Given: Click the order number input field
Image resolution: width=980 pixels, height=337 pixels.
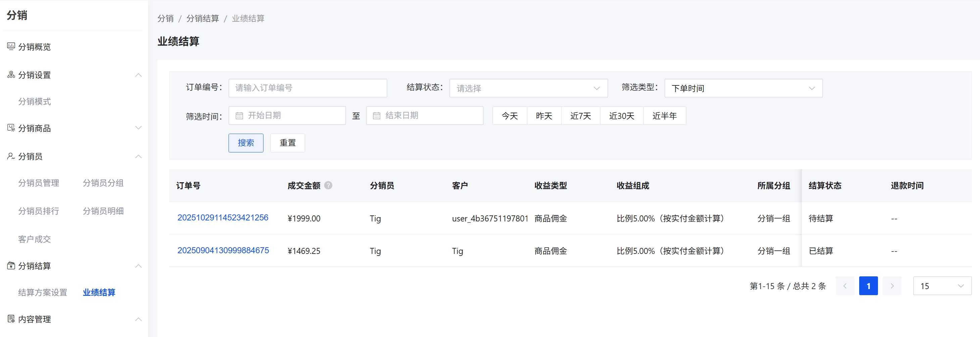Looking at the screenshot, I should (308, 88).
